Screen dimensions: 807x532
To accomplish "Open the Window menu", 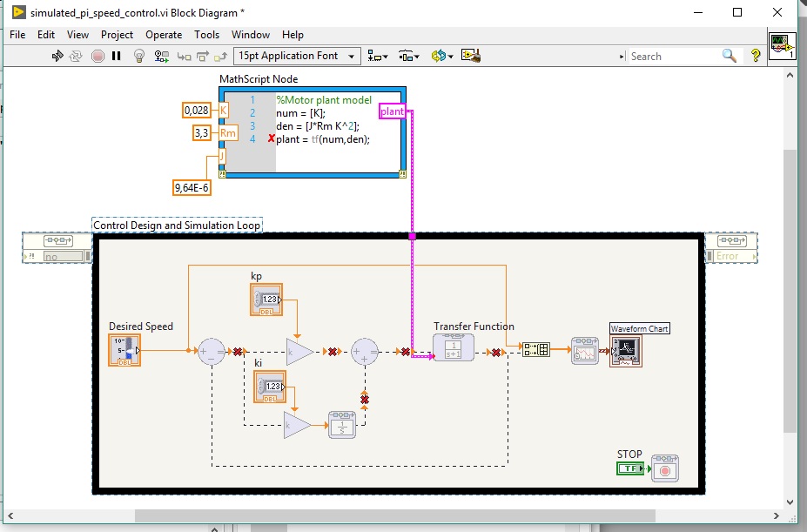I will pos(251,35).
